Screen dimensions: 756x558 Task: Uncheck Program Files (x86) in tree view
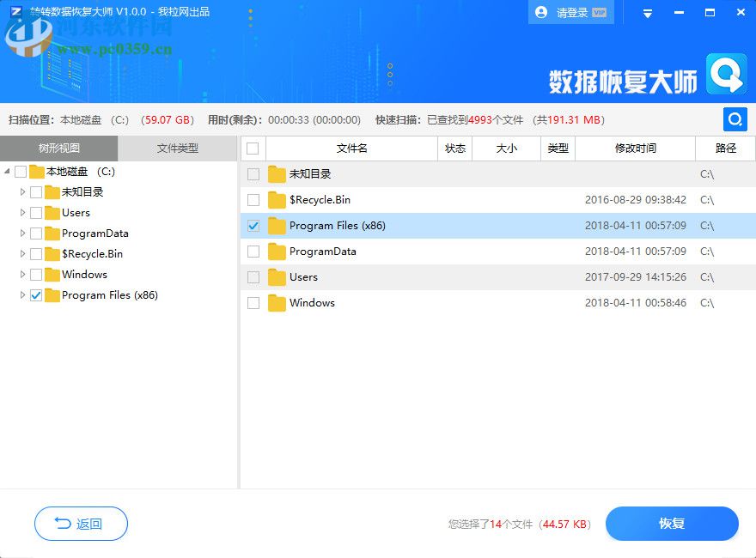point(35,295)
